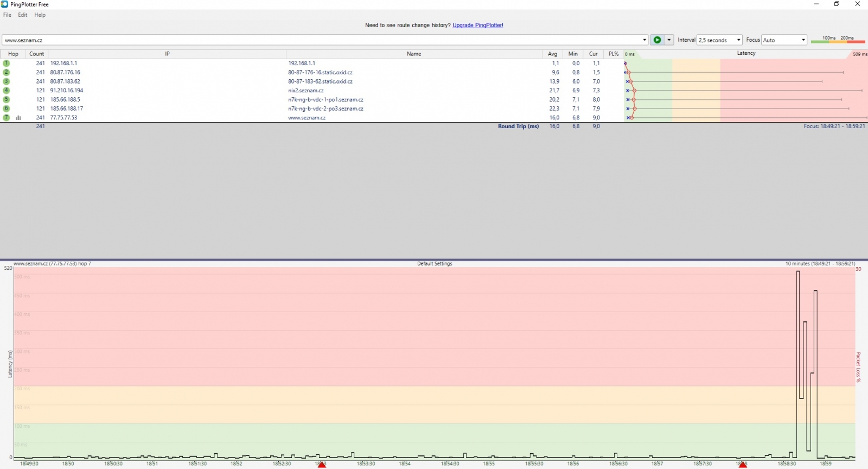Click the PingPlotter logo in title bar
Screen dimensions: 868x469
[x=5, y=4]
